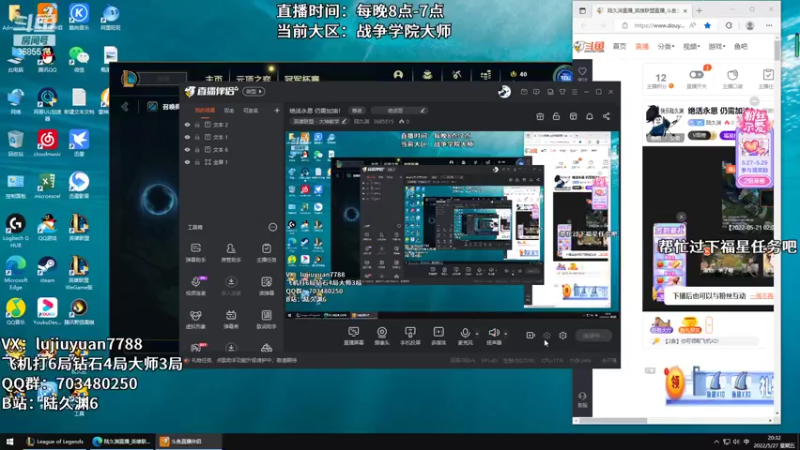Open streaming companion settings gear
Image resolution: width=800 pixels, height=450 pixels.
(x=563, y=335)
